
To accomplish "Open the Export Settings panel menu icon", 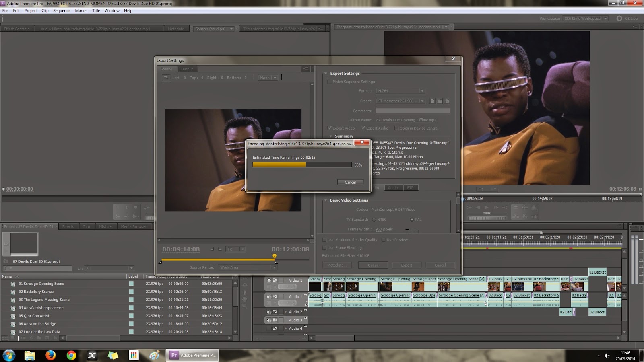I will pyautogui.click(x=305, y=69).
